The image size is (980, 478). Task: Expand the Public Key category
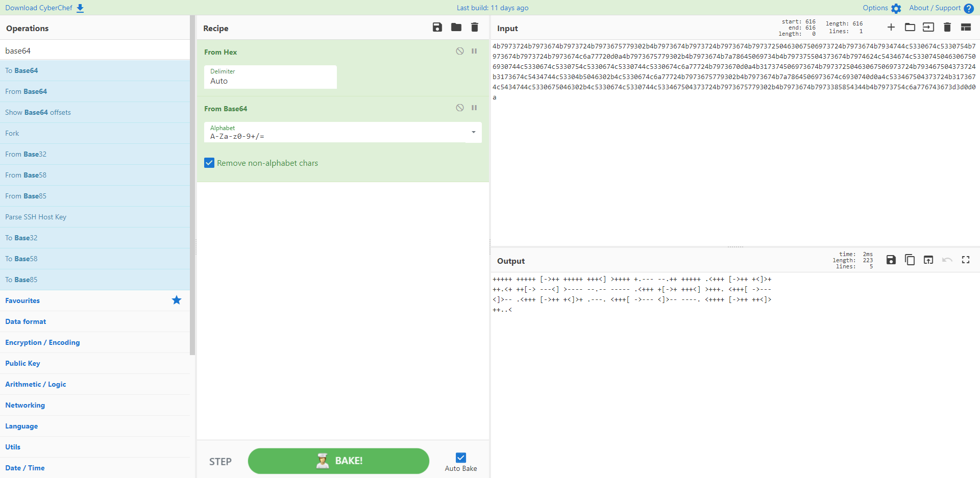pos(95,363)
